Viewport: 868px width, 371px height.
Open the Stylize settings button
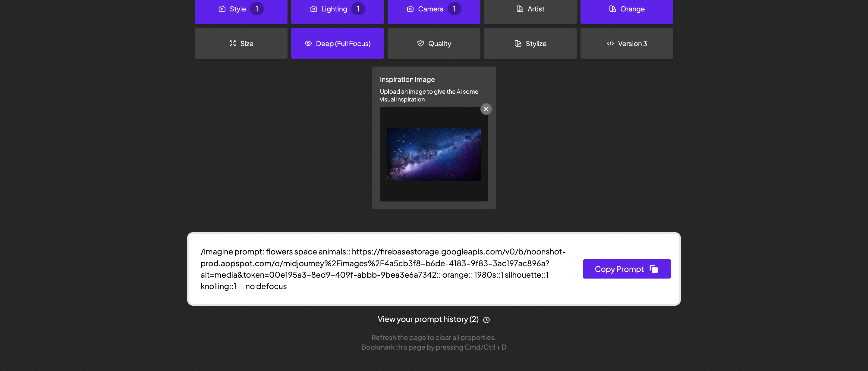[530, 43]
